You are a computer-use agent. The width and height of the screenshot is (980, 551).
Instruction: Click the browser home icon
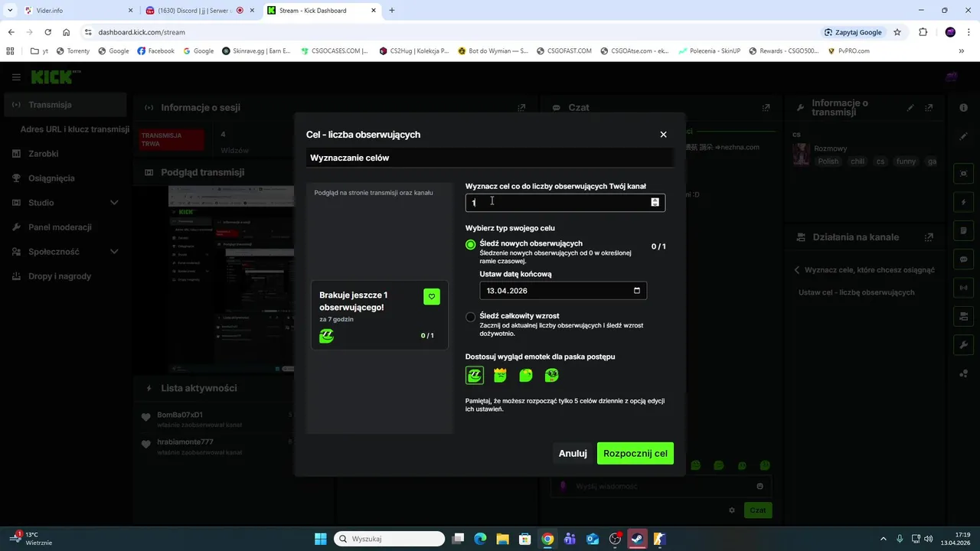[67, 32]
